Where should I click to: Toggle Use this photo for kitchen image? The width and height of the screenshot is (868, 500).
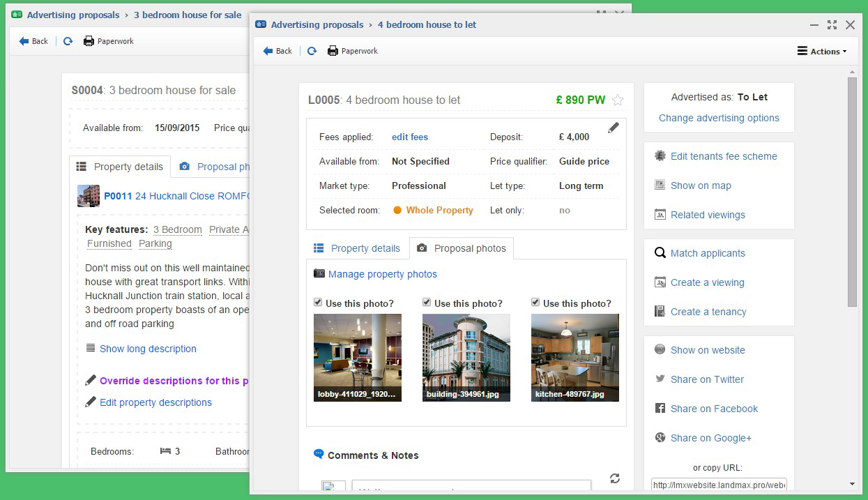536,303
